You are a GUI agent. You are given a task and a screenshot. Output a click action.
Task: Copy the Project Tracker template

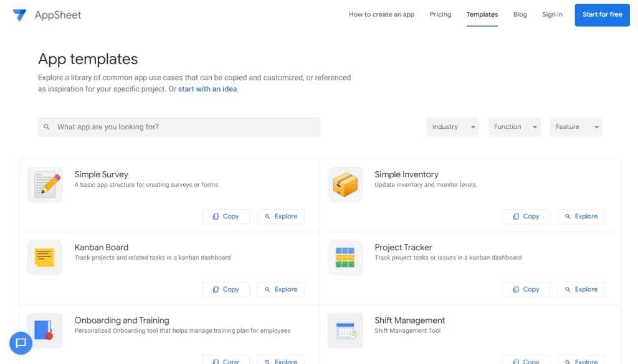point(526,290)
